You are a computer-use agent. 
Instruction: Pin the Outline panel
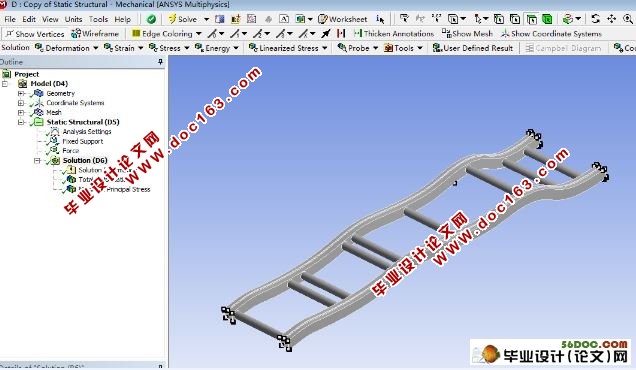(160, 62)
